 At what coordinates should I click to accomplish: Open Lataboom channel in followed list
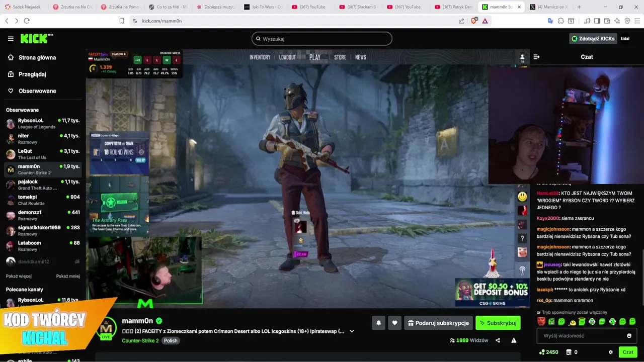tap(43, 245)
